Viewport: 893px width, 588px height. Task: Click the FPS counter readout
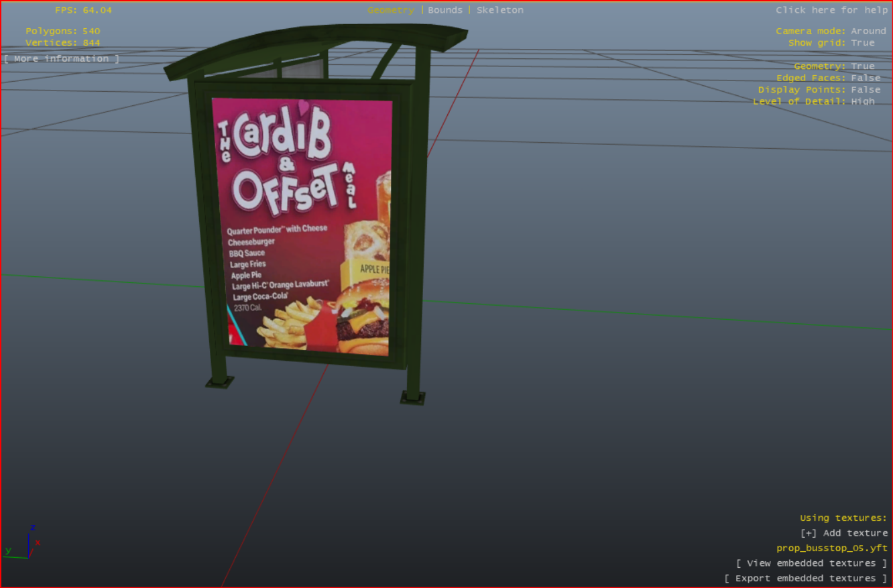(x=83, y=10)
